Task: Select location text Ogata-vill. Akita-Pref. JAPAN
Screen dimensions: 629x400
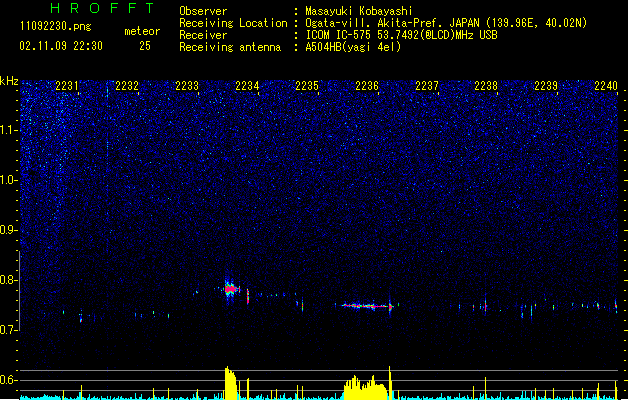Action: [x=392, y=23]
